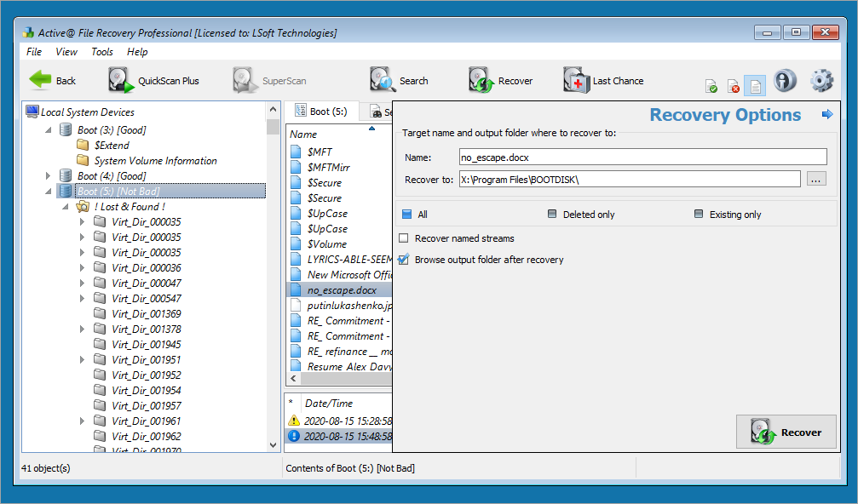Click the document with green check icon

pyautogui.click(x=711, y=86)
